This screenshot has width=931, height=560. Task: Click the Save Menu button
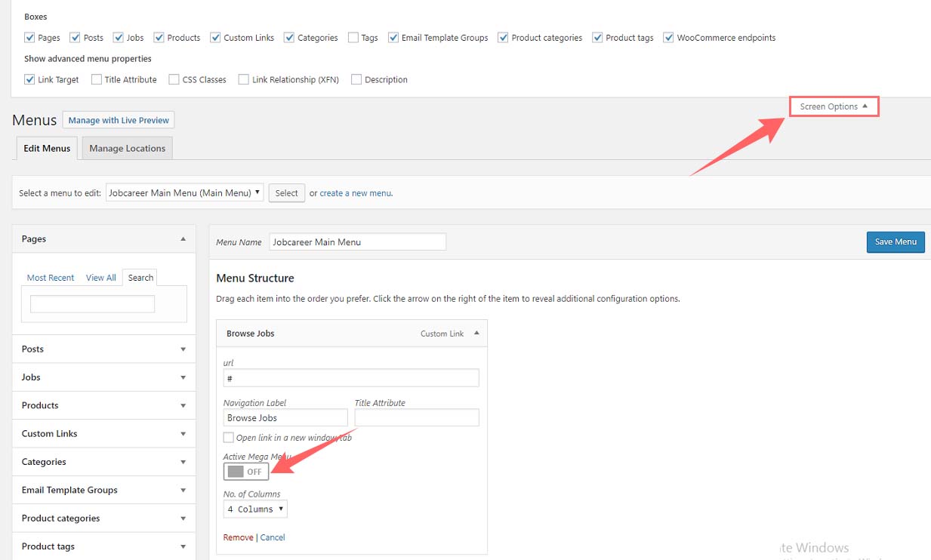895,242
